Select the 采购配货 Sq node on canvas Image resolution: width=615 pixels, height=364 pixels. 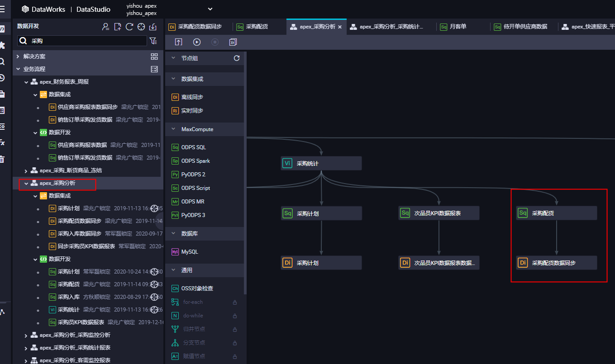(557, 213)
